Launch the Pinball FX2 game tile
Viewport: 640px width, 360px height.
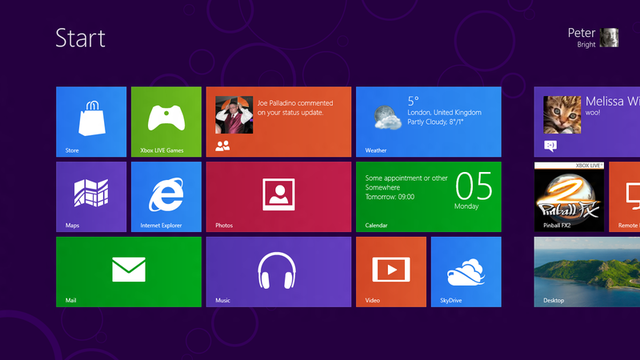[x=569, y=197]
